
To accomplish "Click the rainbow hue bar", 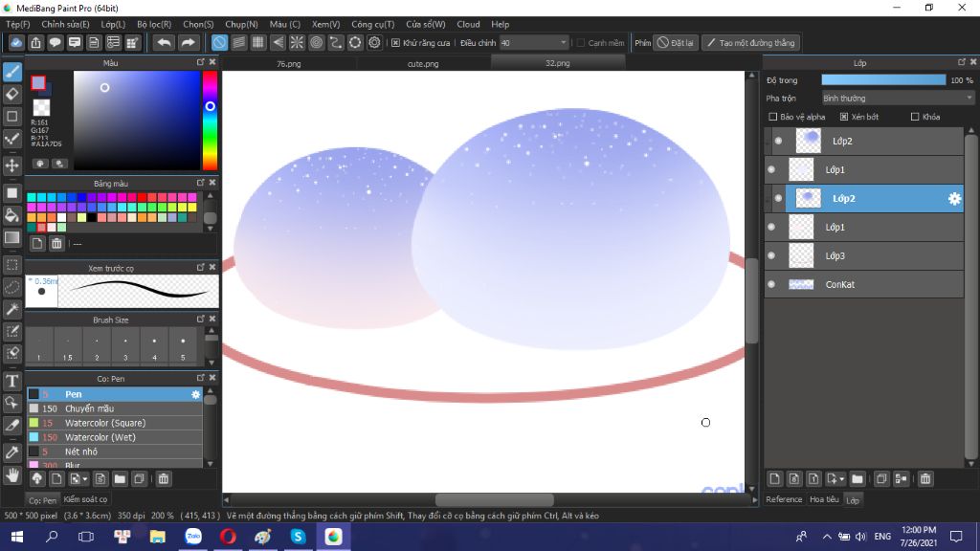I will pyautogui.click(x=210, y=120).
